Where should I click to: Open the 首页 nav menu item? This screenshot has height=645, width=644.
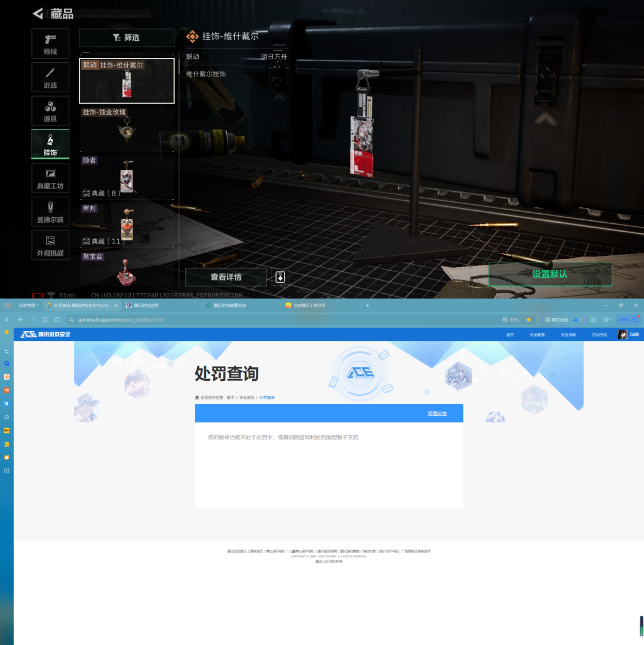[510, 335]
